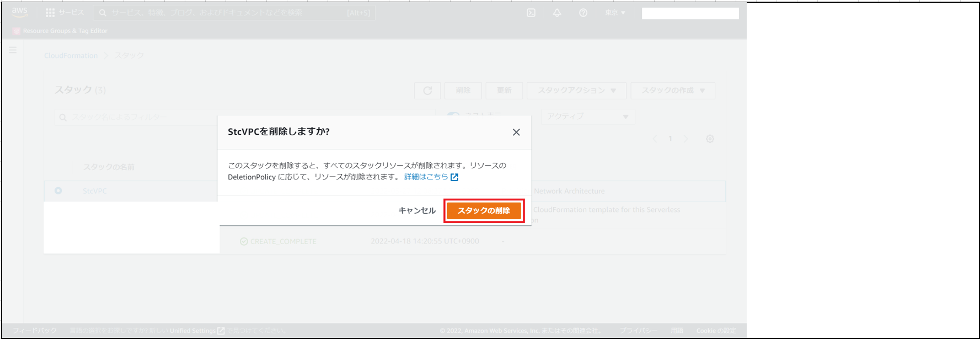
Task: Click the CREATE_COMPLETE status check icon
Action: (244, 241)
